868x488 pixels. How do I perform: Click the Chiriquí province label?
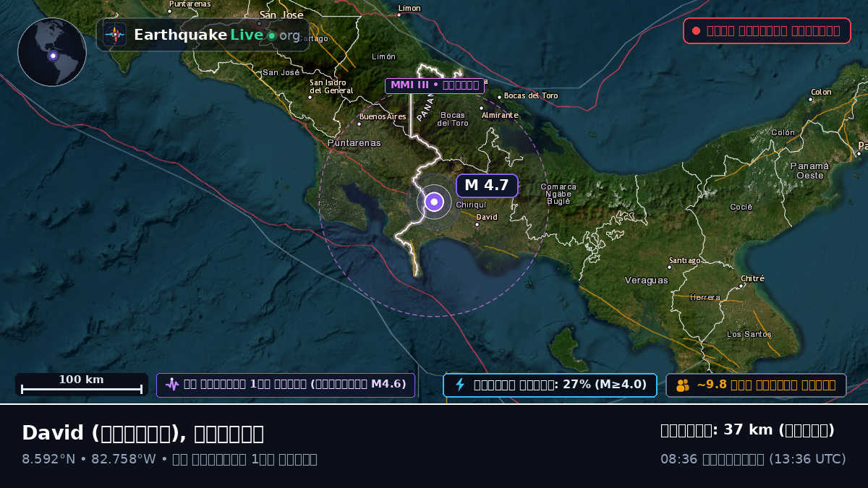pos(472,205)
